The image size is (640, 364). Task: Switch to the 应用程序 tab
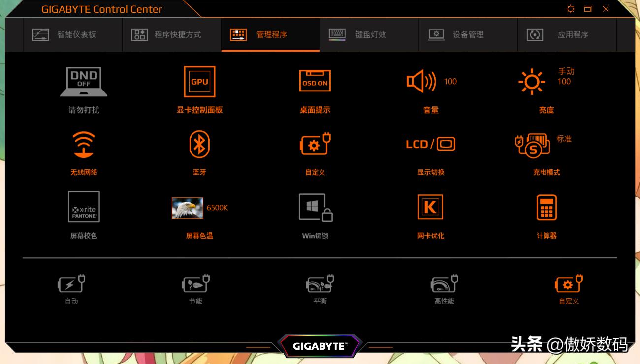pos(567,35)
